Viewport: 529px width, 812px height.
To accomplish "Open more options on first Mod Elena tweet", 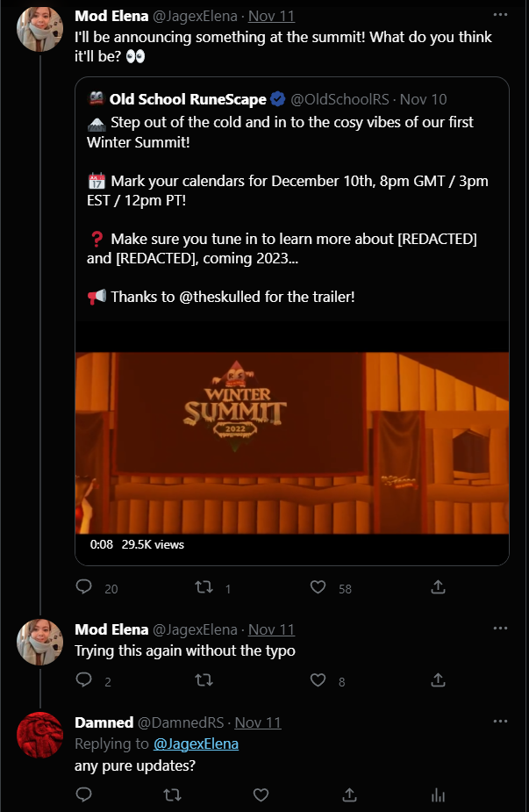I will tap(500, 16).
